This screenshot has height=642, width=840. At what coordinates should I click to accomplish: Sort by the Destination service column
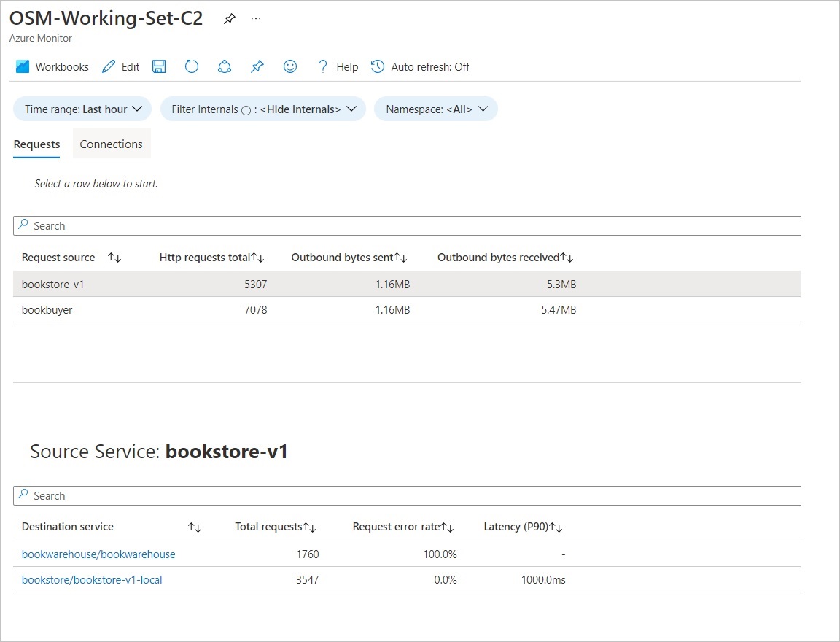click(x=112, y=527)
